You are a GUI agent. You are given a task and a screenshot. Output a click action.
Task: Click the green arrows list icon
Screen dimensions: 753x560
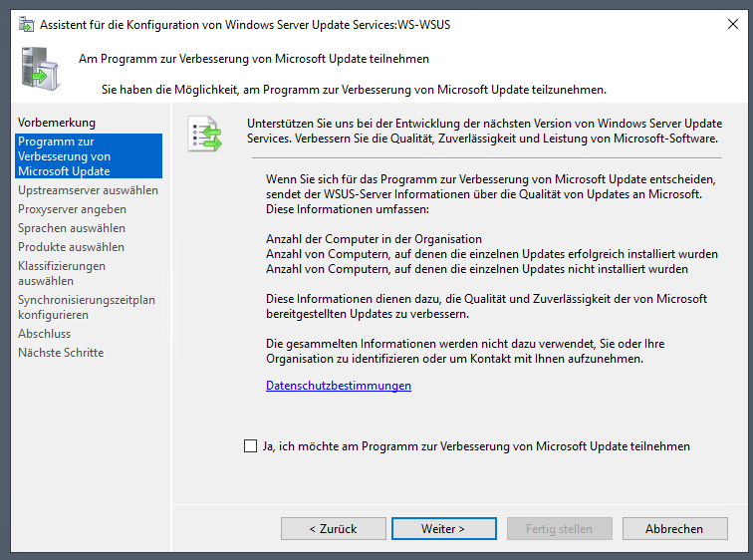tap(205, 134)
